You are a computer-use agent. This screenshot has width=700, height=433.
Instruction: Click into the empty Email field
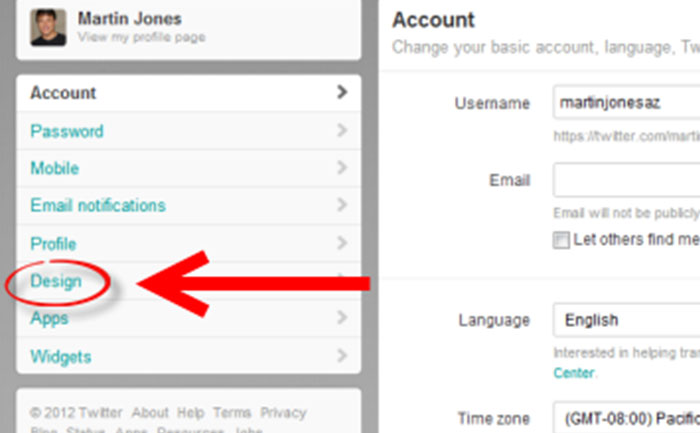coord(626,180)
